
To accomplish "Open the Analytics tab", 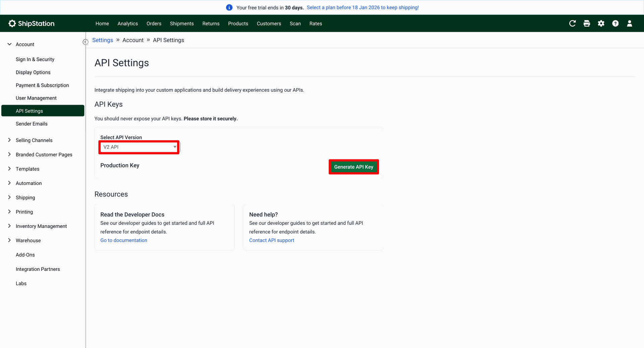I will (x=128, y=23).
